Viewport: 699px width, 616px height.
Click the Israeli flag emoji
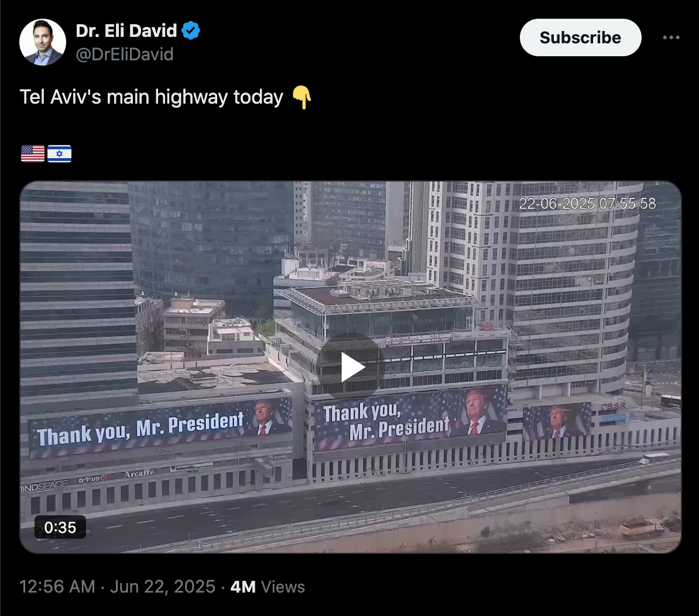[59, 154]
